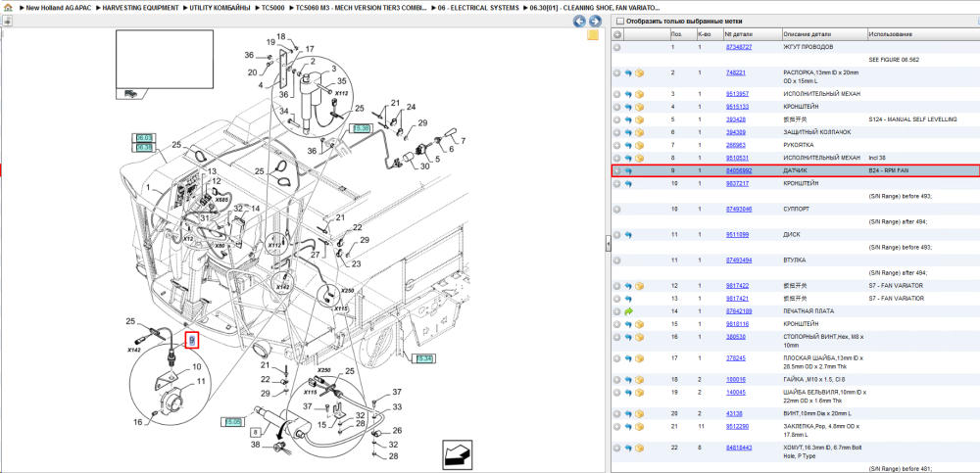Add part 87348727 with plus icon
The height and width of the screenshot is (473, 980).
tap(616, 47)
